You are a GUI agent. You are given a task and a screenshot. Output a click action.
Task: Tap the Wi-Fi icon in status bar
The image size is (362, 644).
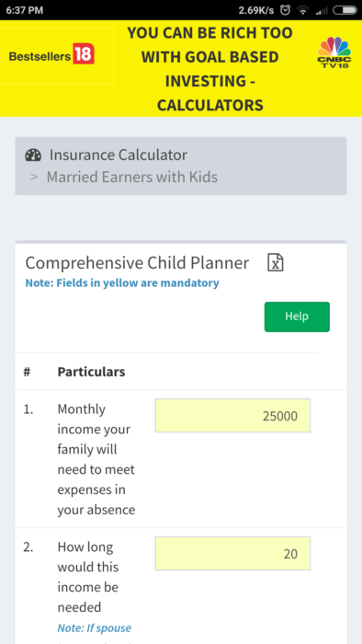point(303,10)
